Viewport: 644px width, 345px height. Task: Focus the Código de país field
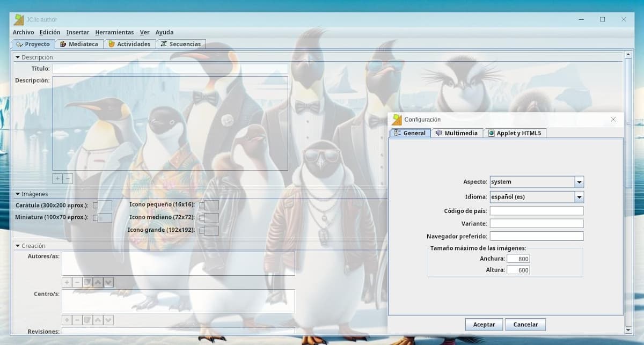point(537,211)
